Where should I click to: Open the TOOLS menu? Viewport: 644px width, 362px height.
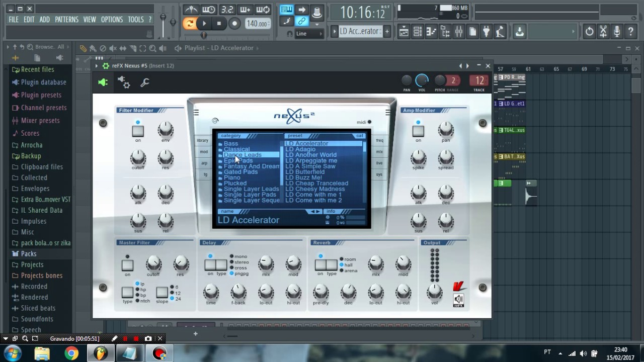pos(136,20)
